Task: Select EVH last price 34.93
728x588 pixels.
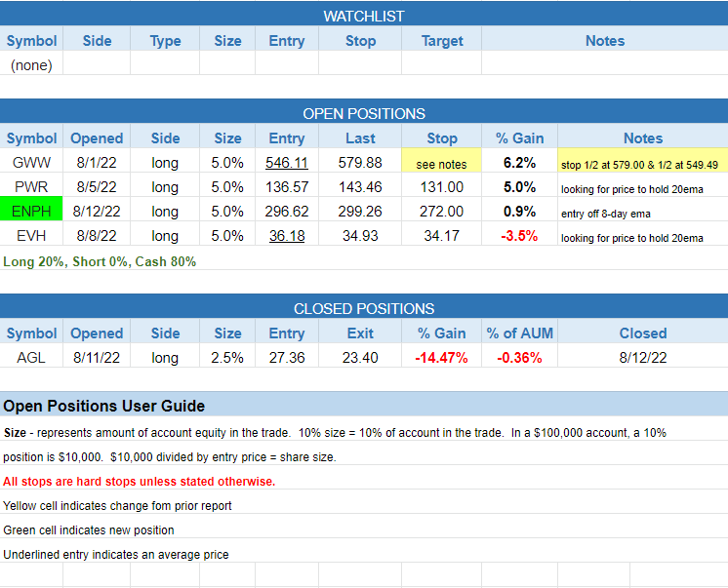Action: [360, 235]
